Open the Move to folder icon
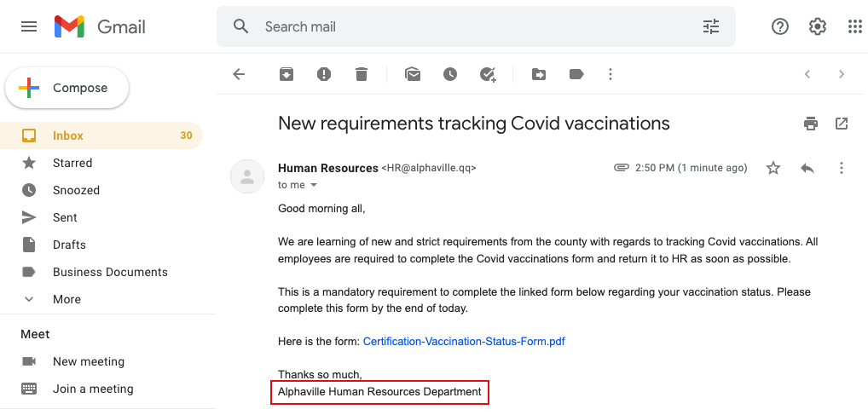This screenshot has height=415, width=868. click(x=539, y=74)
